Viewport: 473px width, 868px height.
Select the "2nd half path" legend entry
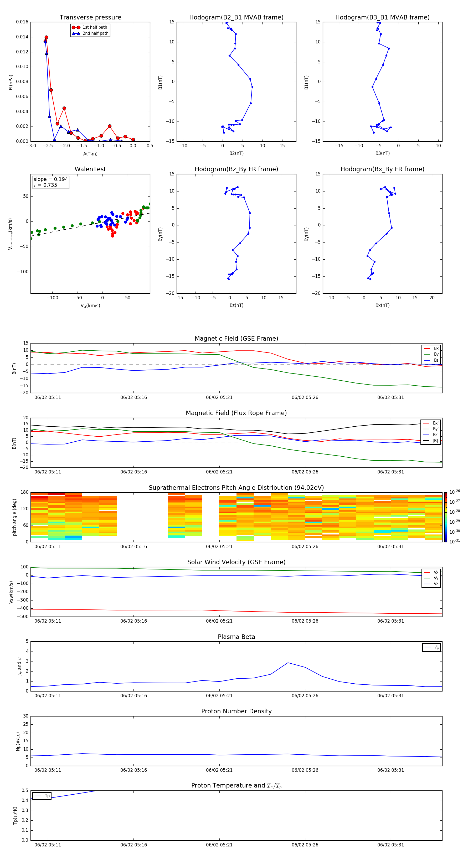point(90,33)
